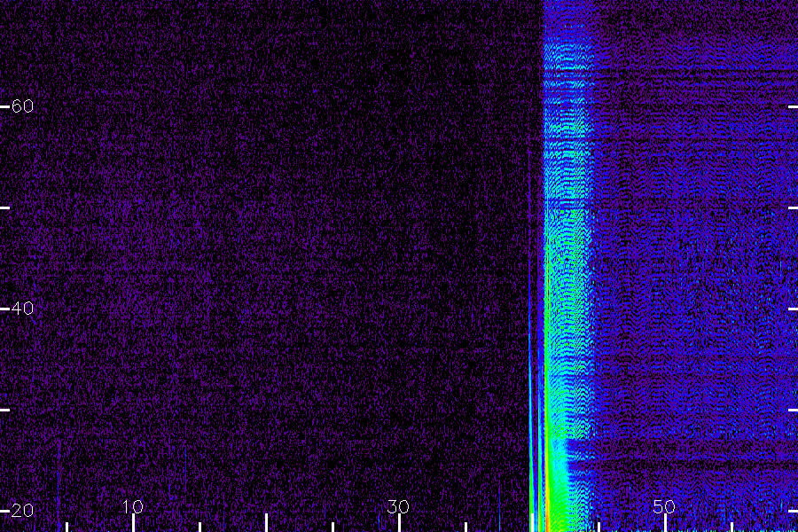Click the 60 label on the vertical axis
This screenshot has height=532, width=798.
click(22, 106)
